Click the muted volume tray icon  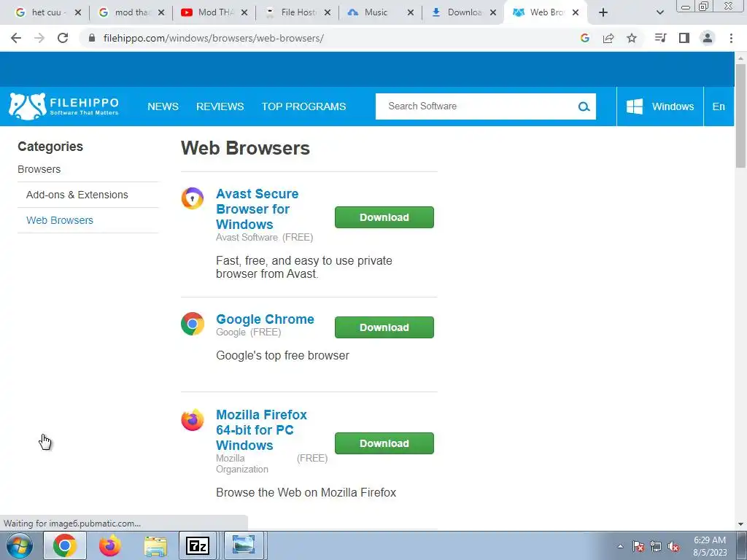(673, 547)
